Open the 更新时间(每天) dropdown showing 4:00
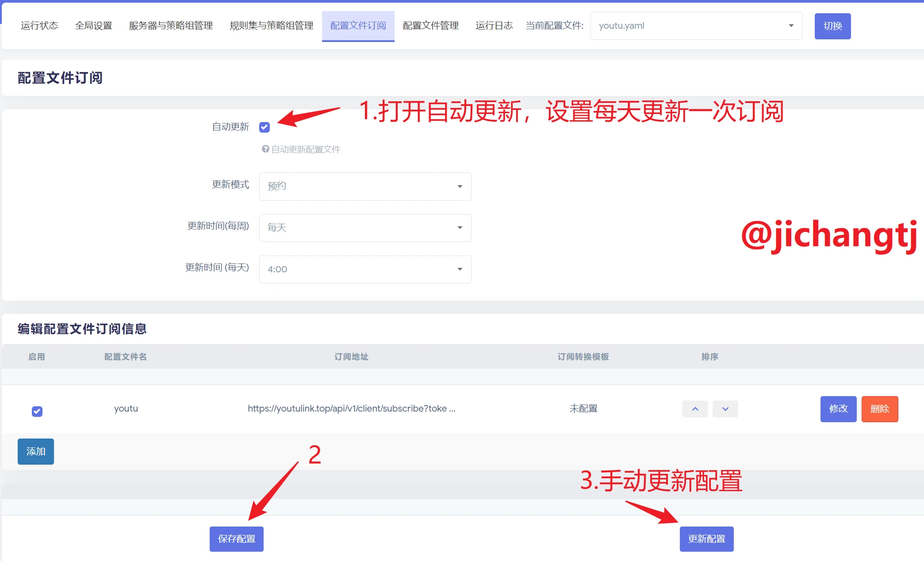Screen dimensions: 924x561 pyautogui.click(x=365, y=269)
